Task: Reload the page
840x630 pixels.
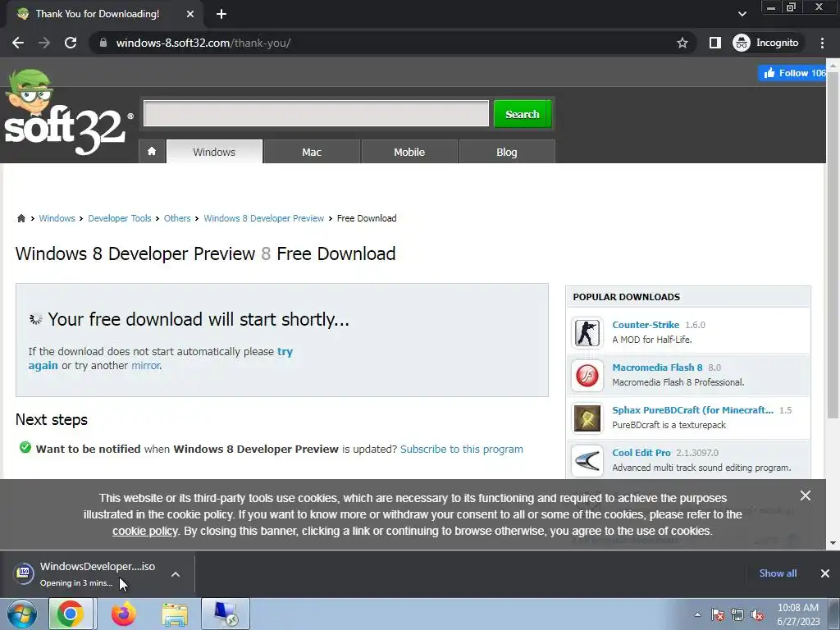Action: click(x=71, y=43)
